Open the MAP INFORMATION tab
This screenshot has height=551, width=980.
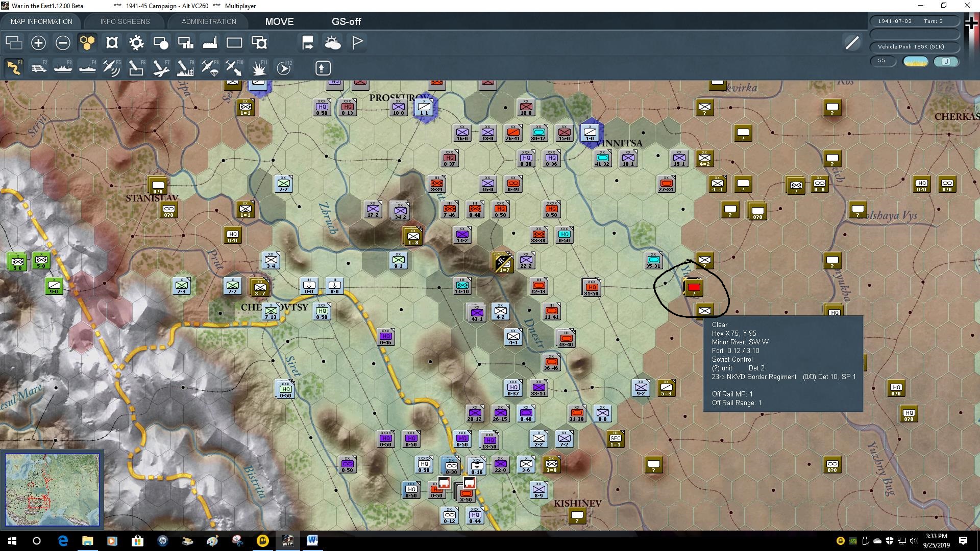pyautogui.click(x=41, y=21)
